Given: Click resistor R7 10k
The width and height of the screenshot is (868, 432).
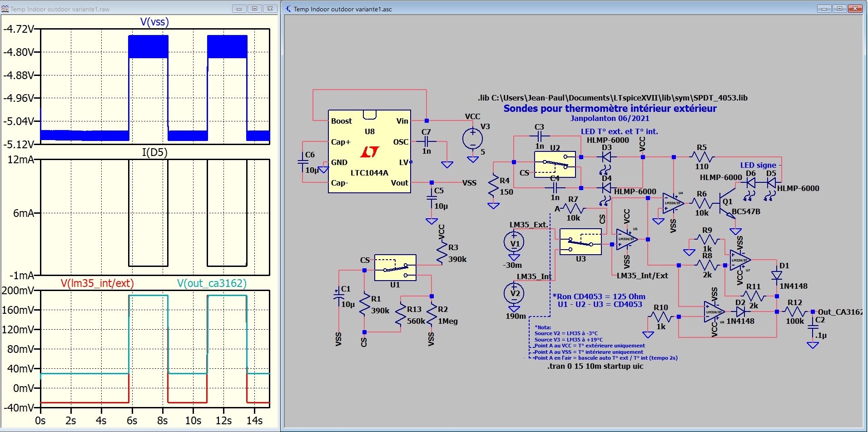Looking at the screenshot, I should click(x=573, y=209).
